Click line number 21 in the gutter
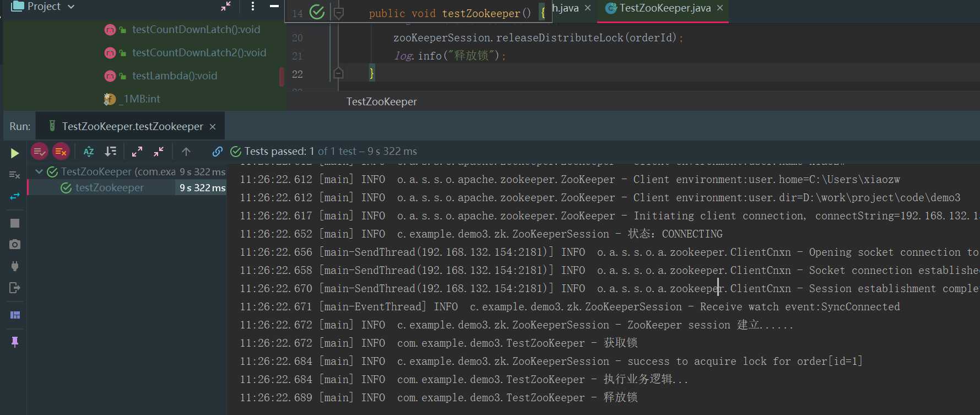980x415 pixels. (297, 56)
